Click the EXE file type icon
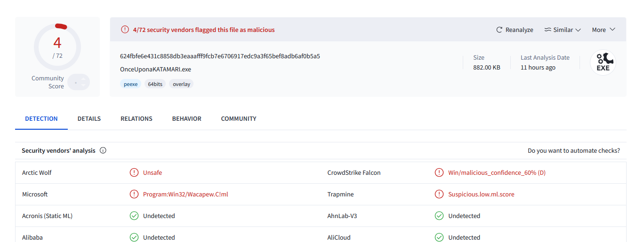This screenshot has width=644, height=242. (x=603, y=62)
